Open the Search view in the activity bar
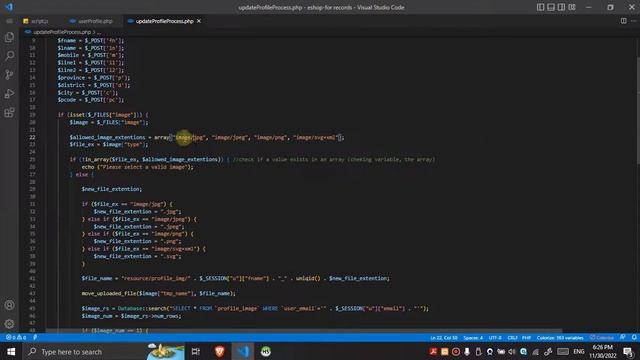 9,56
